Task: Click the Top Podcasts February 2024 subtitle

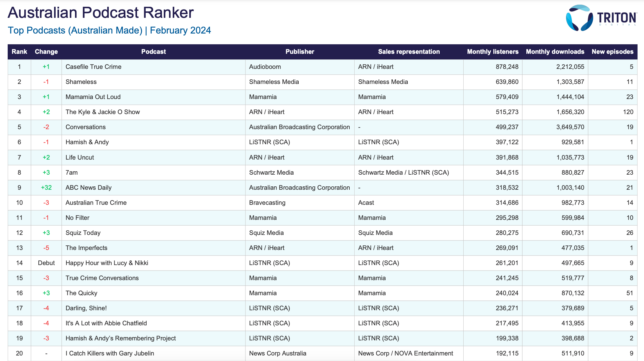Action: coord(109,30)
